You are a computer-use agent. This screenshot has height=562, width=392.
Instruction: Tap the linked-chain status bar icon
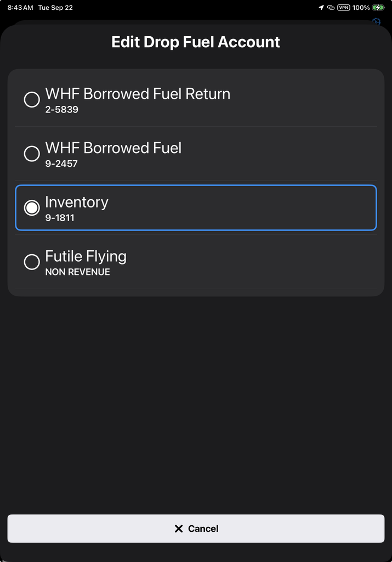(x=331, y=8)
